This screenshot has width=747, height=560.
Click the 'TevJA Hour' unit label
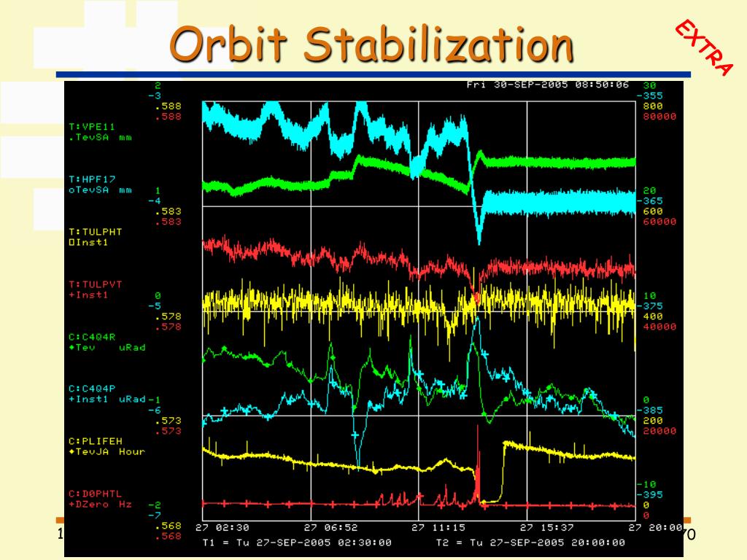tap(107, 451)
